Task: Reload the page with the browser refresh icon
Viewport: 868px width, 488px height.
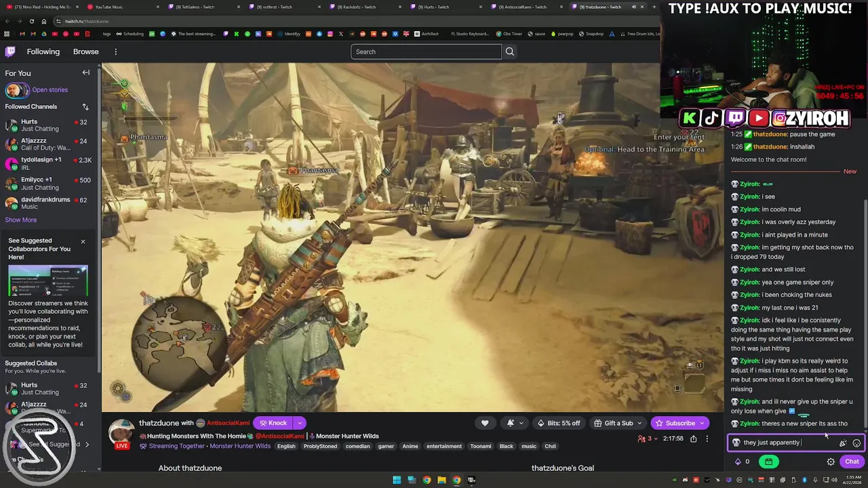Action: 31,21
